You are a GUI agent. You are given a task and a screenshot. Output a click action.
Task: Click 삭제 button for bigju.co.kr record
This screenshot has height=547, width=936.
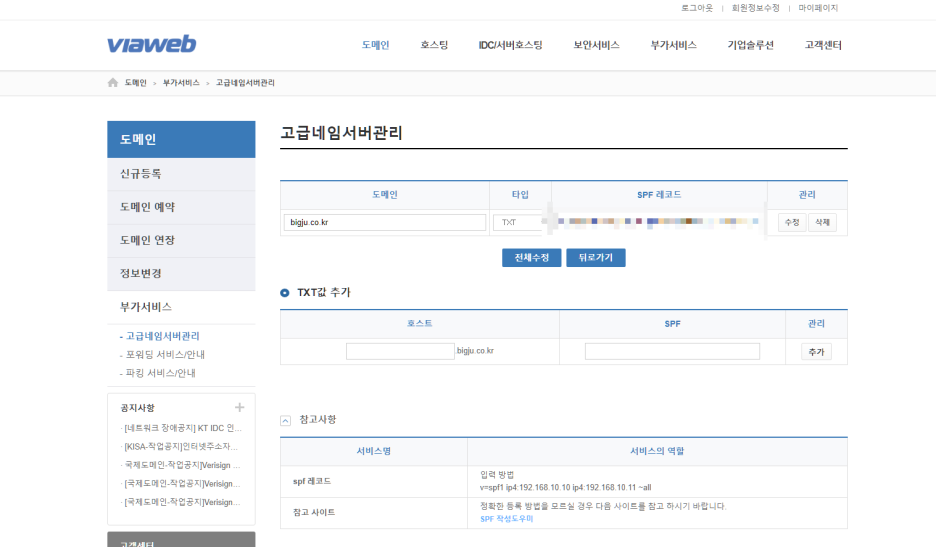coord(823,222)
